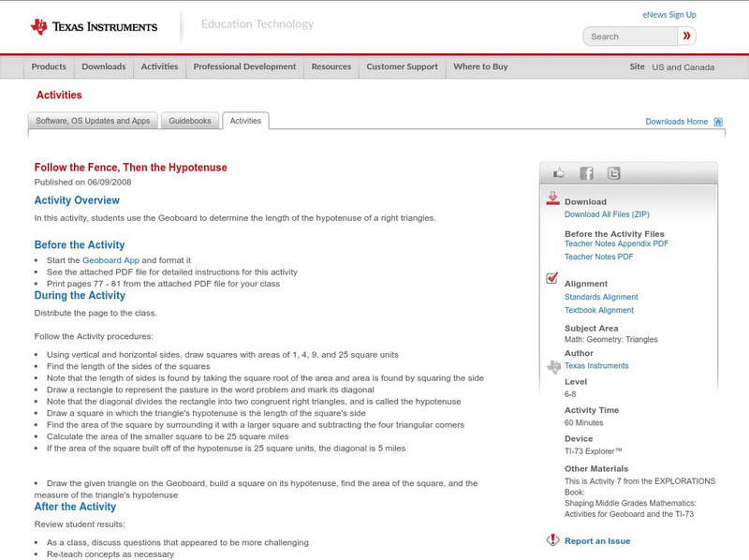Open the Products menu
The width and height of the screenshot is (749, 560).
(49, 67)
